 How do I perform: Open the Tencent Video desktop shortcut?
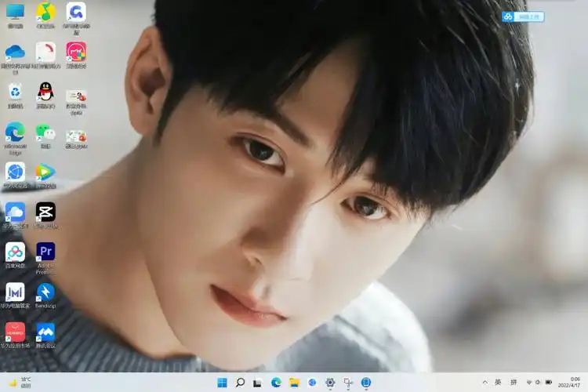45,172
